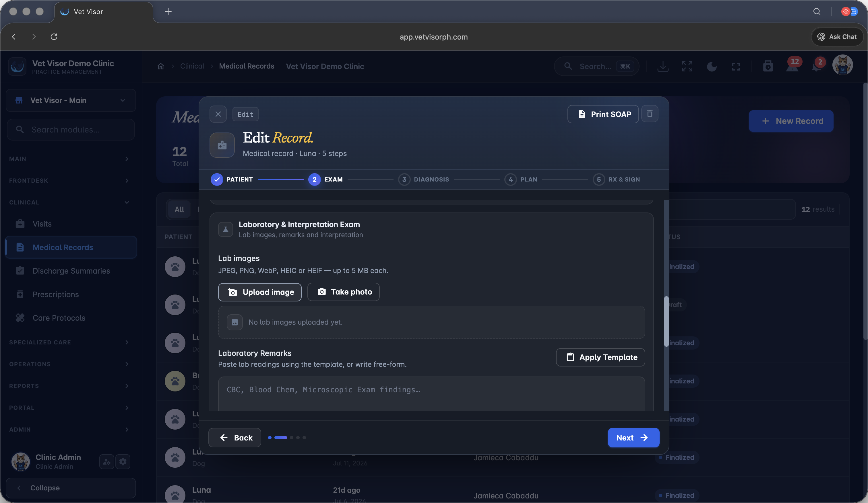The width and height of the screenshot is (868, 503).
Task: Expand the Frontdesk sidebar section
Action: [x=69, y=180]
